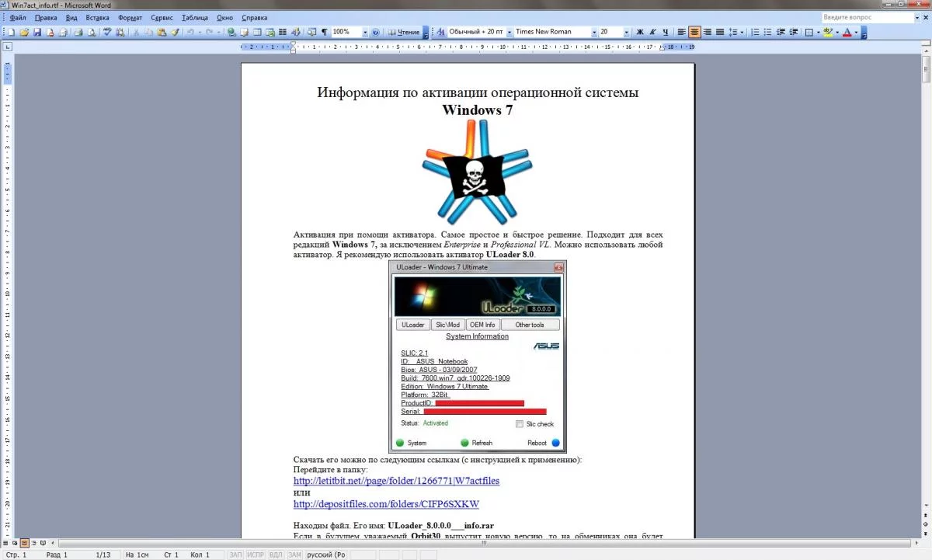Start a numbered list

coord(755,32)
